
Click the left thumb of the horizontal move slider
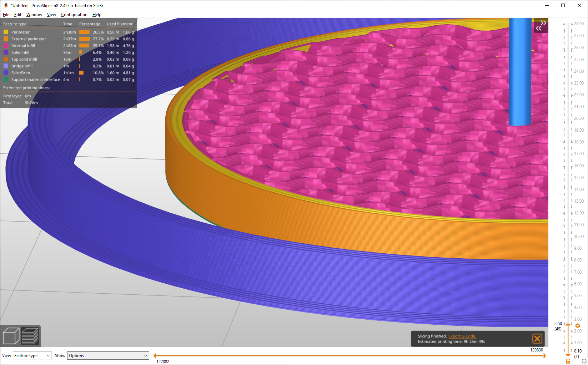(x=155, y=356)
